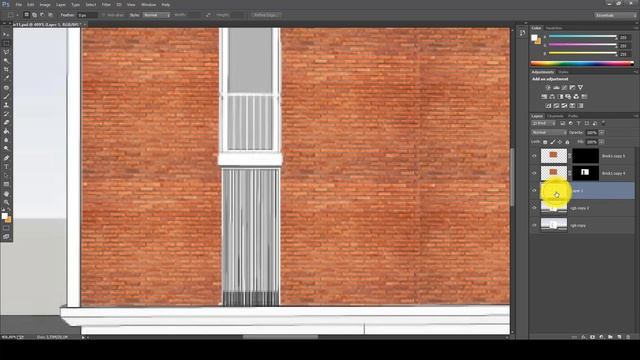640x360 pixels.
Task: Select the Zoom tool
Action: click(6, 202)
